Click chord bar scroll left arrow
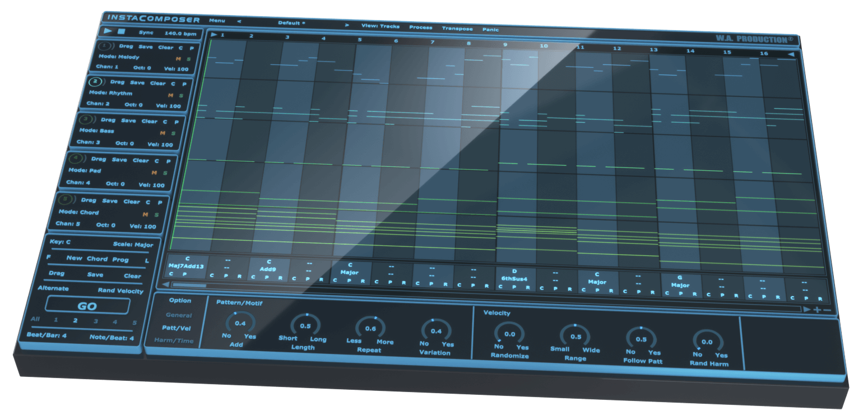 (x=166, y=284)
